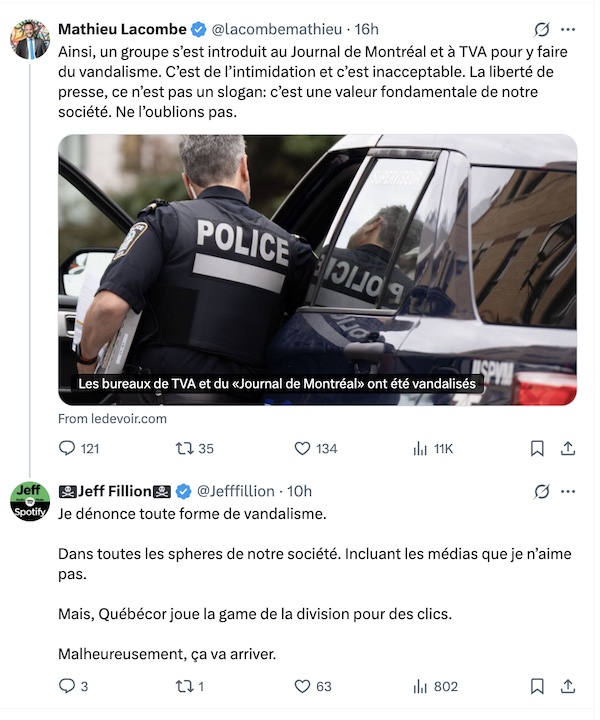The image size is (600, 720).
Task: Open more options on Fillion's reply
Action: [x=568, y=491]
